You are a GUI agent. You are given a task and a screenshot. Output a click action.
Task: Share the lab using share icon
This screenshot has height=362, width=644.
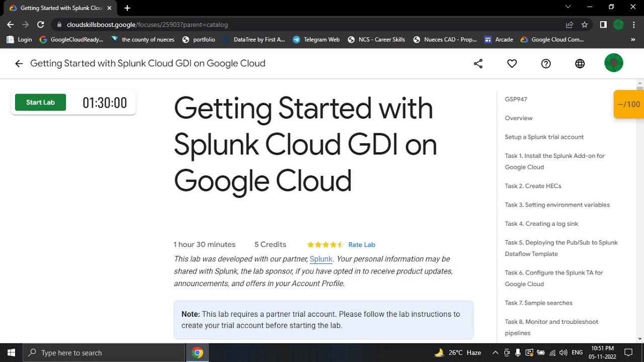tap(478, 63)
